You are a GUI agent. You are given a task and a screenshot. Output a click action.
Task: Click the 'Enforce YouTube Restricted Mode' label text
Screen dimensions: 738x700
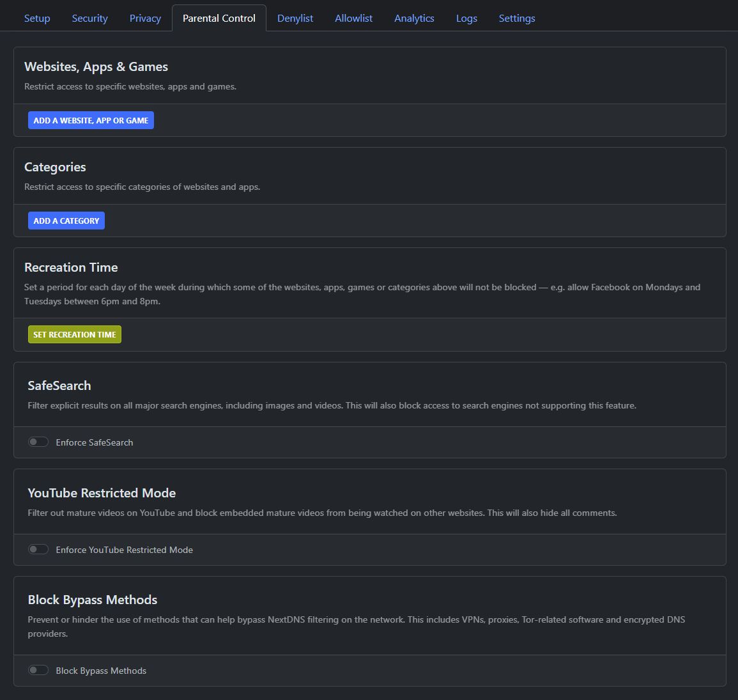click(124, 550)
